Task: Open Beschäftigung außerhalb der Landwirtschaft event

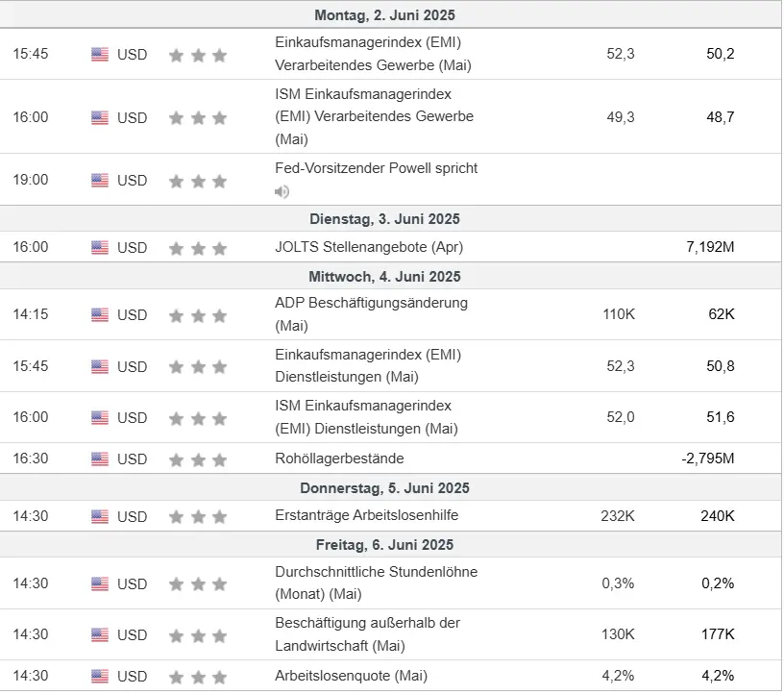Action: click(x=367, y=634)
